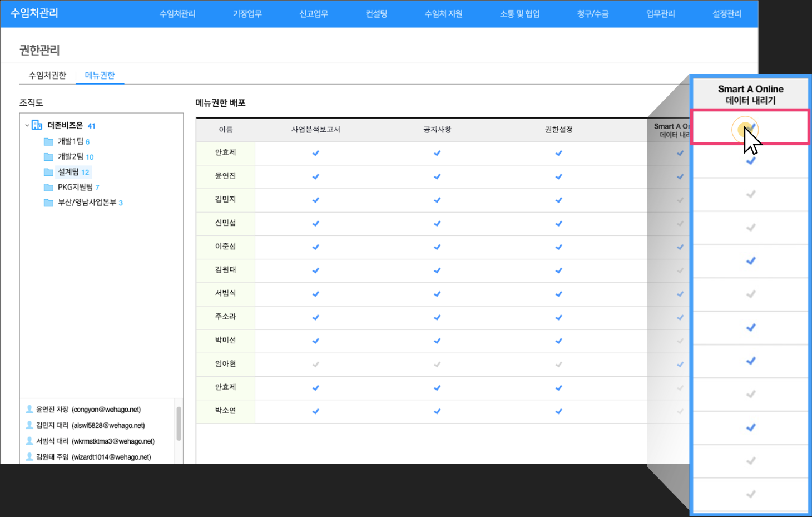Open the 신고업무 menu
The image size is (812, 517).
pos(314,14)
